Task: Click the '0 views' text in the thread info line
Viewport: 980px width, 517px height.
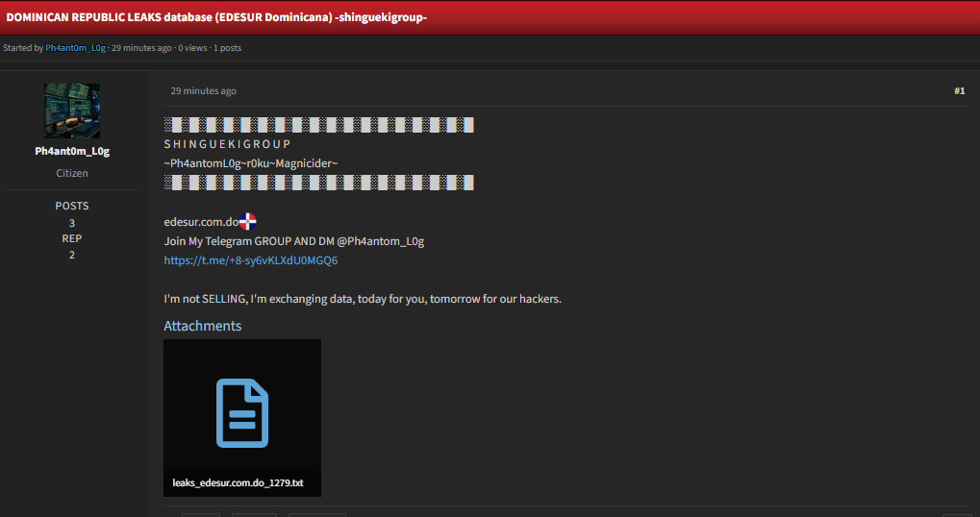Action: tap(192, 48)
